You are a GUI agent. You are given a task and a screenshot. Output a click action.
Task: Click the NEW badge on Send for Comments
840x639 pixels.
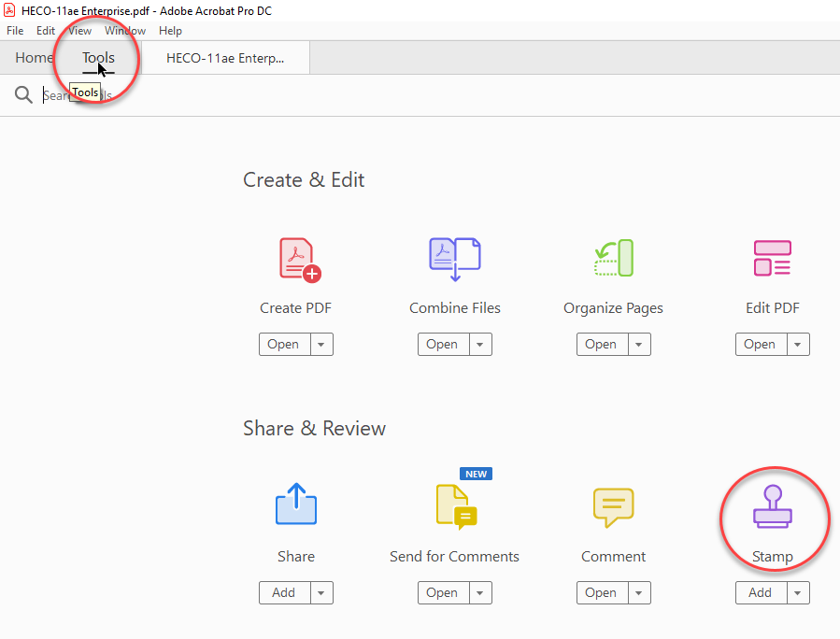477,474
